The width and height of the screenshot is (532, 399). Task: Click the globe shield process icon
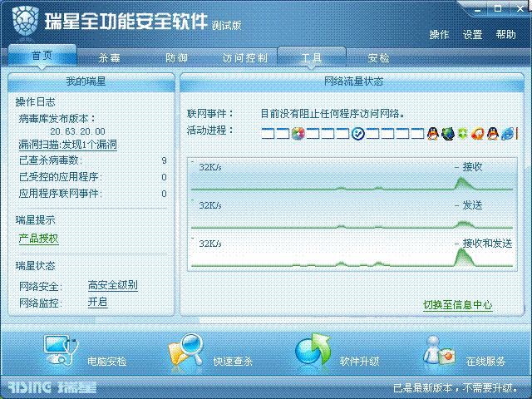448,134
